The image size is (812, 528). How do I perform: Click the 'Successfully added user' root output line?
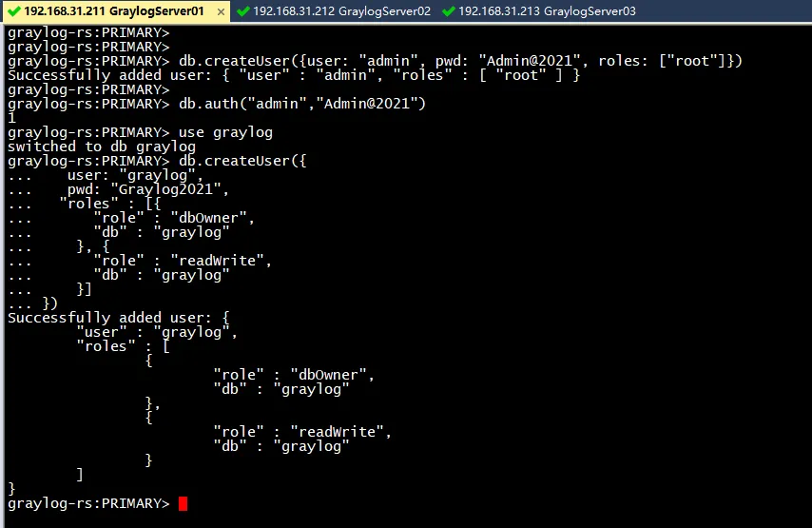point(294,75)
